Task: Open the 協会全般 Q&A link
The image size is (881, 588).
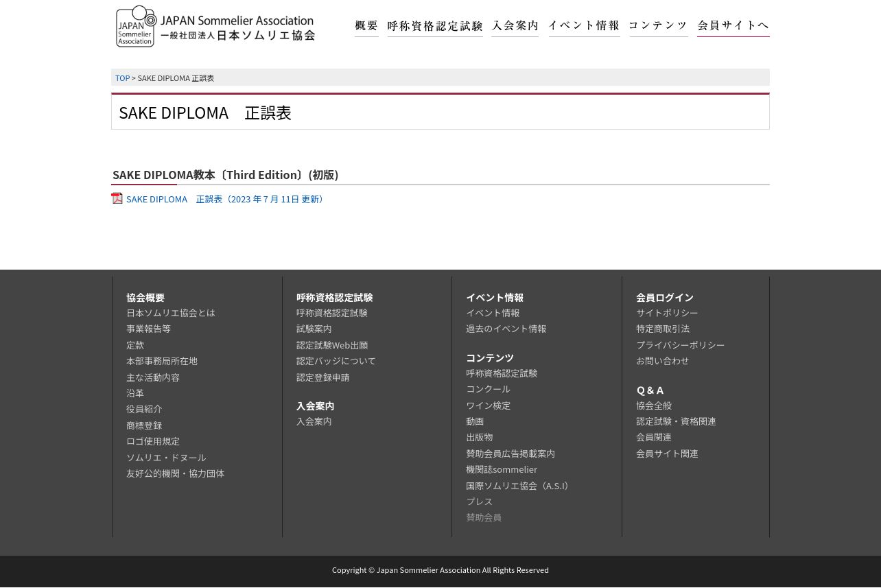Action: (654, 405)
